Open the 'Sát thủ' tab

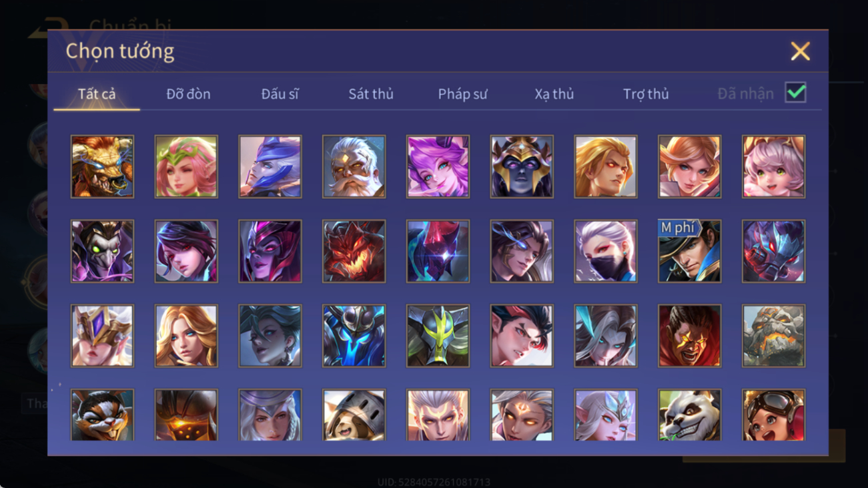(371, 94)
